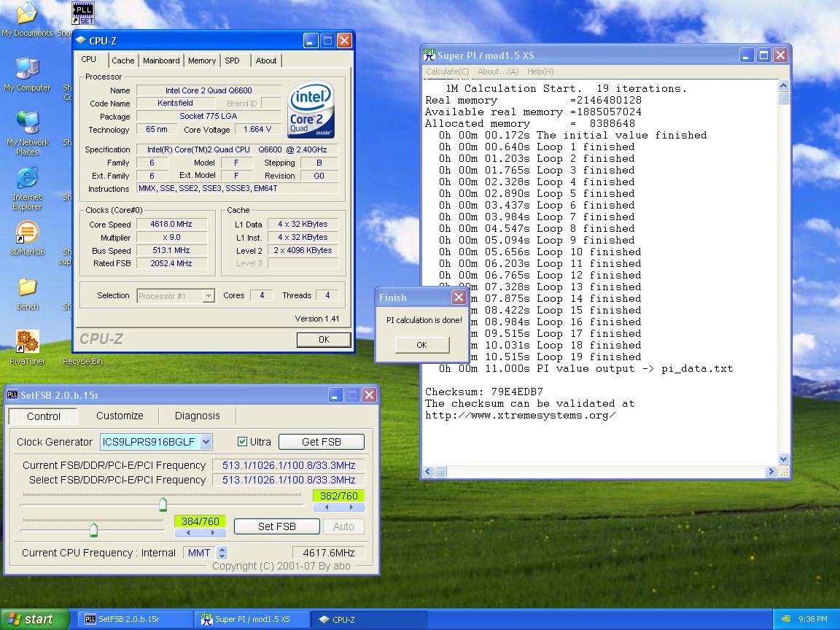Open the Windows Start menu
The image size is (840, 630).
pyautogui.click(x=34, y=619)
